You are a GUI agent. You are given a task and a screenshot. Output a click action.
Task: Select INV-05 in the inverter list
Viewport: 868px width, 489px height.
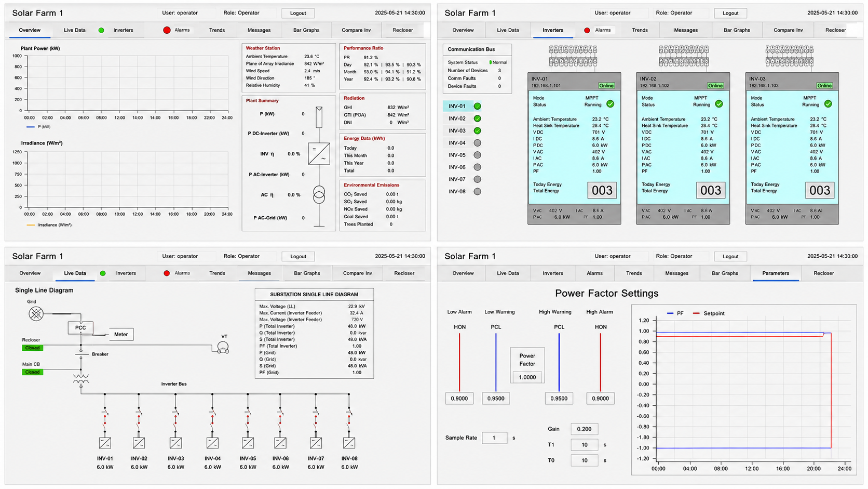[463, 155]
